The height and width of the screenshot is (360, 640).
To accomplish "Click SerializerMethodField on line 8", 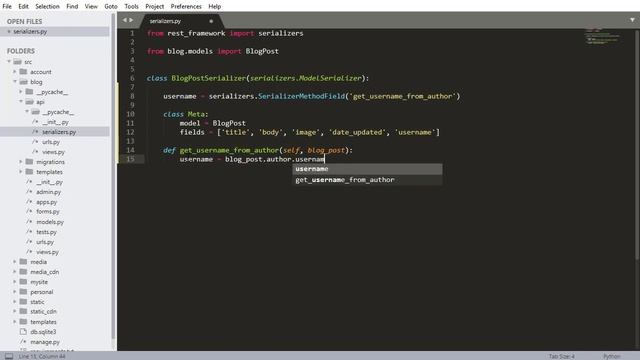I will 301,96.
